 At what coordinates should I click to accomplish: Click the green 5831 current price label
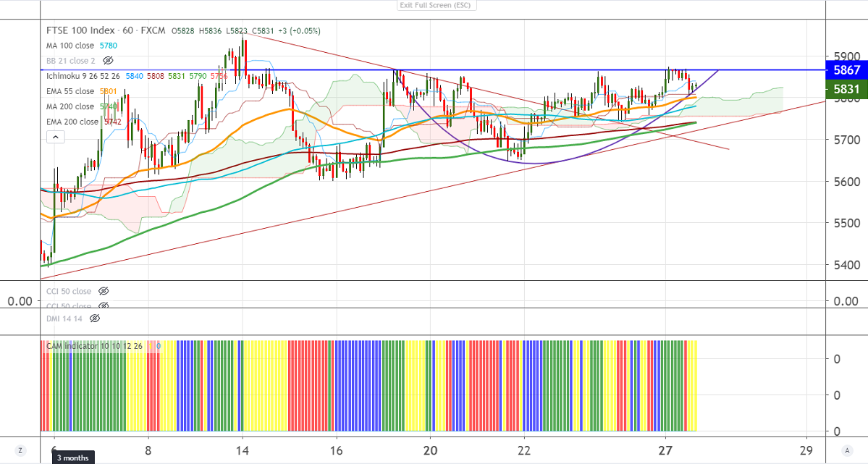[846, 88]
